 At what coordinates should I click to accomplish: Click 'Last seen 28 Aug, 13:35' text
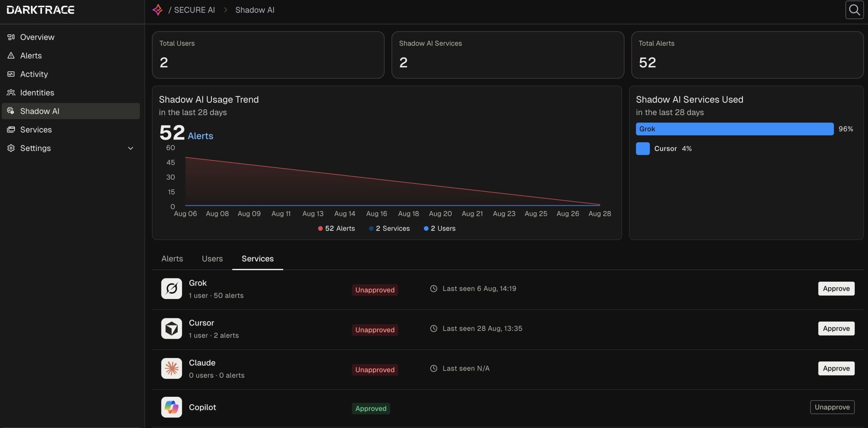tap(482, 329)
